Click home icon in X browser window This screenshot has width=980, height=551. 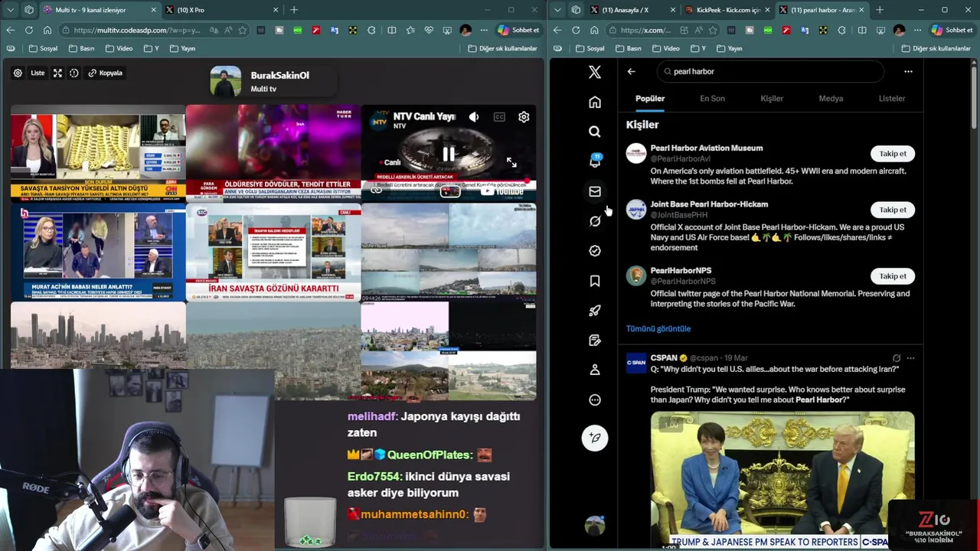(594, 30)
